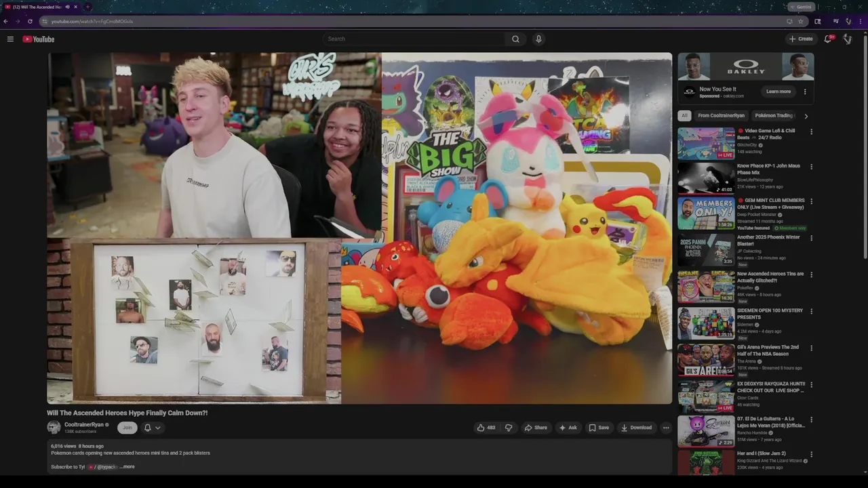Open New Ascended Heroes Tins thumbnail
Image resolution: width=868 pixels, height=488 pixels.
point(706,287)
